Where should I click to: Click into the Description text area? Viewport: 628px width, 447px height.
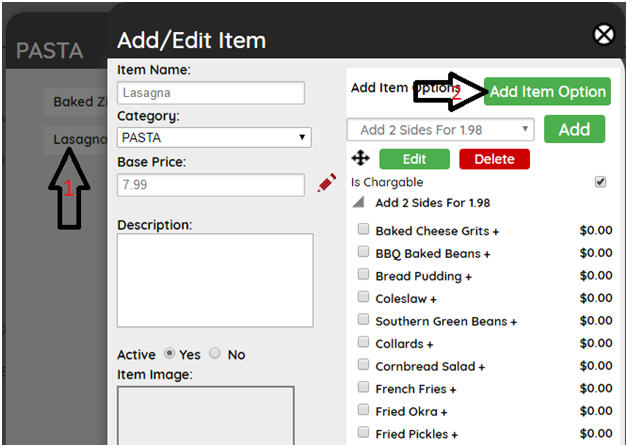click(x=215, y=280)
